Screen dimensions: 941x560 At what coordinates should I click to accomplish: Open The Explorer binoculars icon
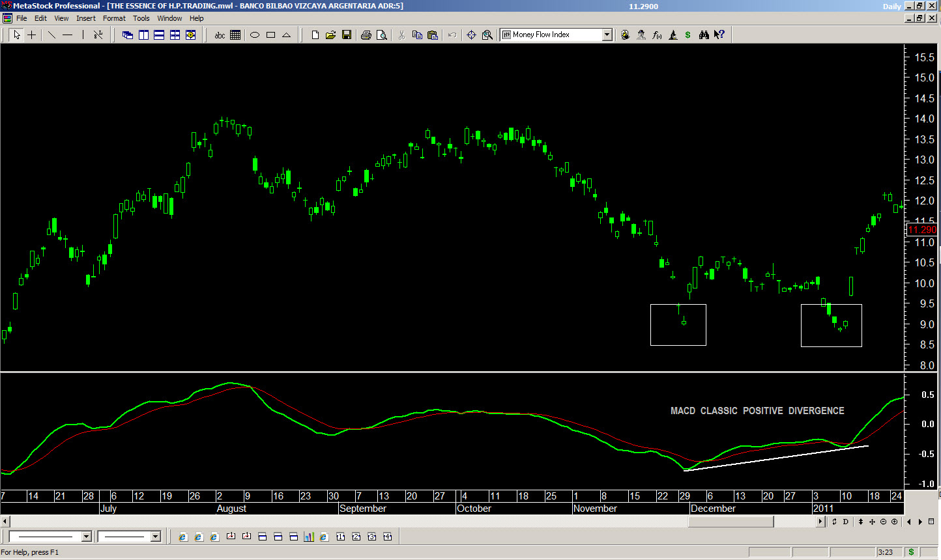pos(704,35)
